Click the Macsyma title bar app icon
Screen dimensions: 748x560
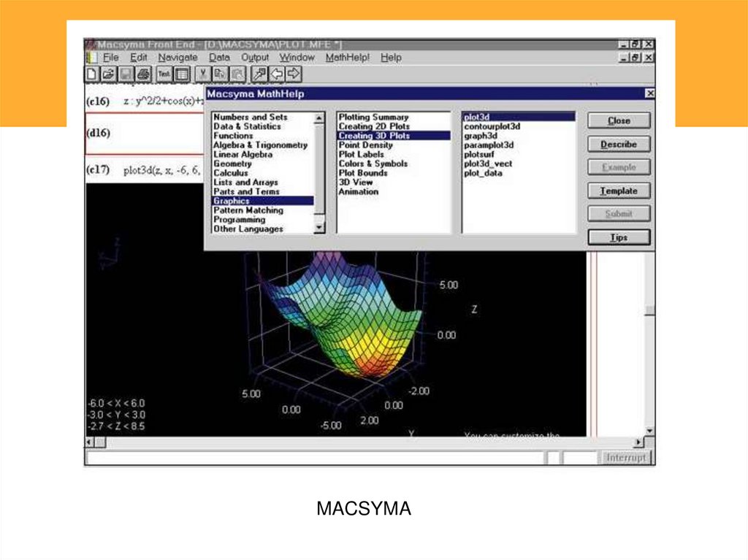tap(91, 45)
